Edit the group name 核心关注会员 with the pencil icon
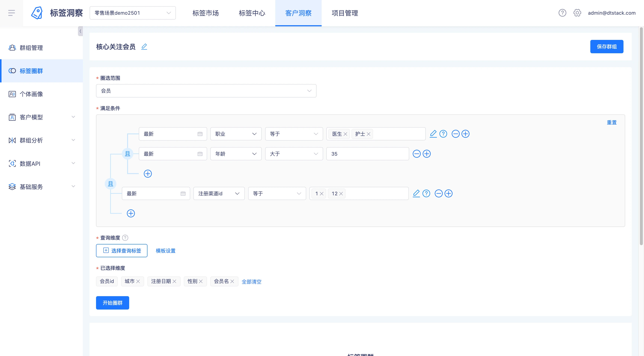Screen dimensions: 644x356 click(x=144, y=46)
